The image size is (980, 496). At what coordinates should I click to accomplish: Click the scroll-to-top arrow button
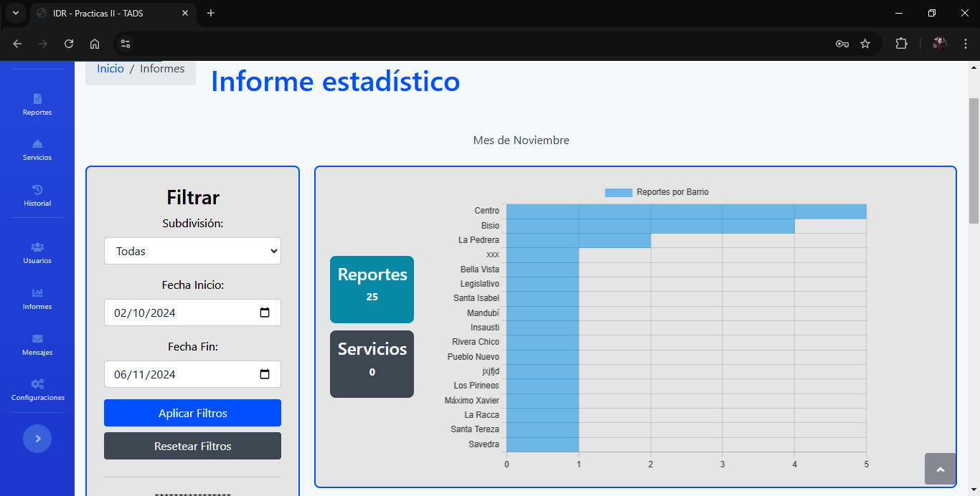pyautogui.click(x=940, y=469)
